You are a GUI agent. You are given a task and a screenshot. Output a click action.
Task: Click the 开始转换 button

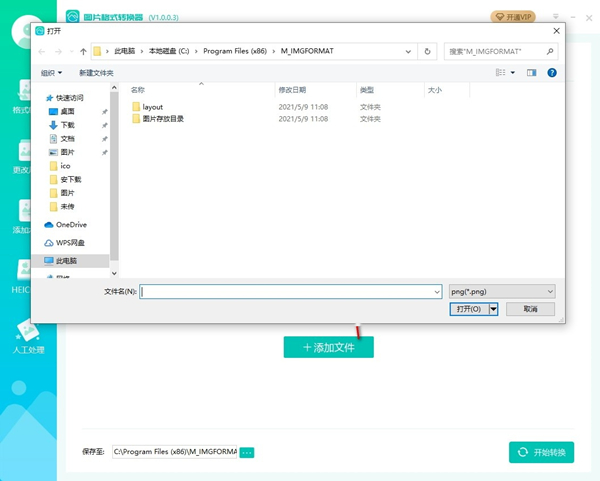pyautogui.click(x=541, y=453)
